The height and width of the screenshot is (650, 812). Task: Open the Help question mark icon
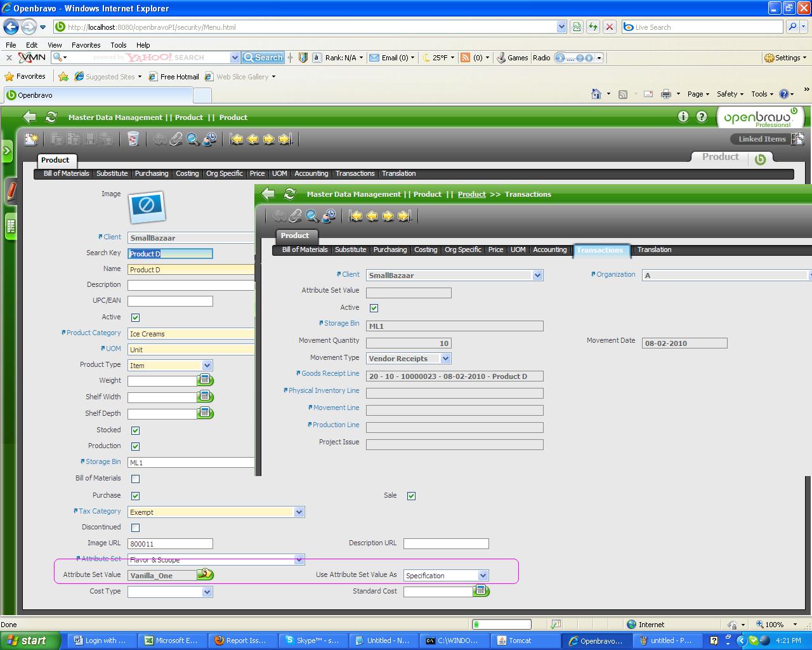tap(702, 116)
